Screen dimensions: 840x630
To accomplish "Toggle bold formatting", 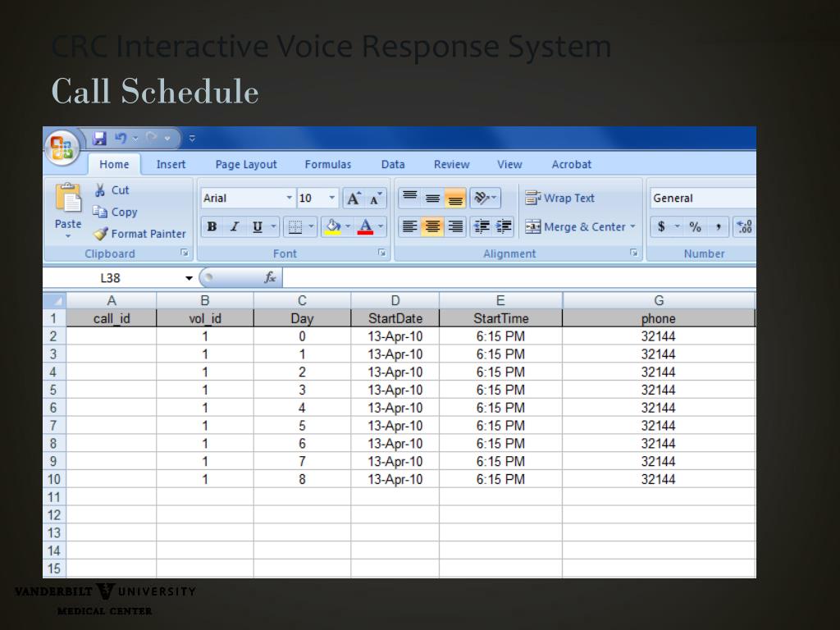I will click(212, 226).
